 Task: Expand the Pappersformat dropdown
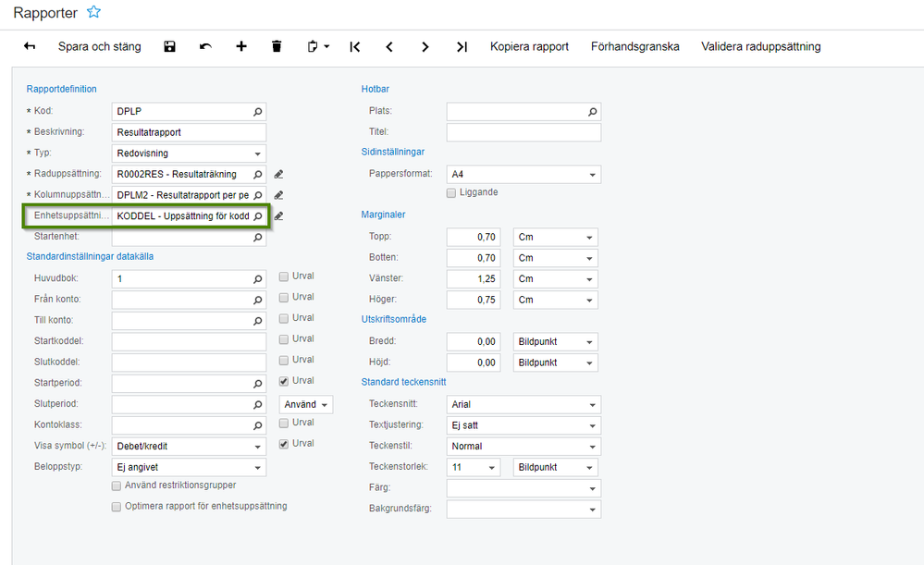tap(592, 174)
